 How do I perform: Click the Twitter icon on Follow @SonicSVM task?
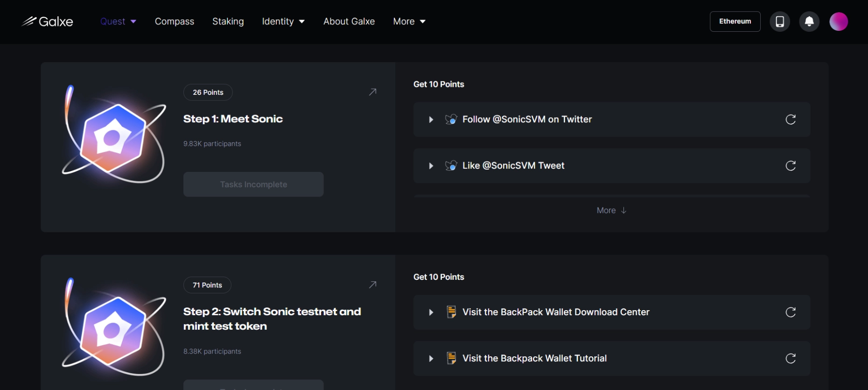pos(451,120)
